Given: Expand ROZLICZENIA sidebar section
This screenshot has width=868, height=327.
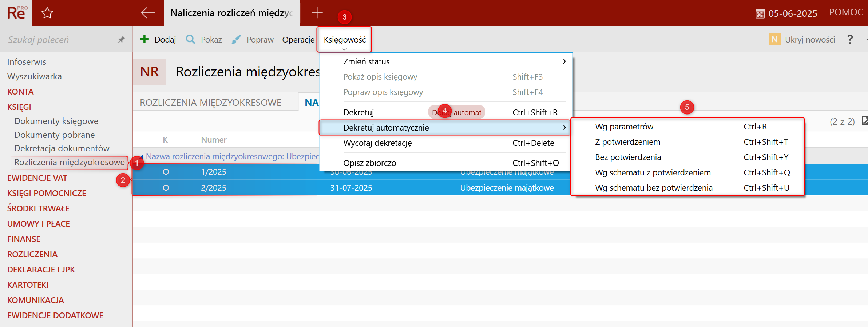Looking at the screenshot, I should click(32, 254).
